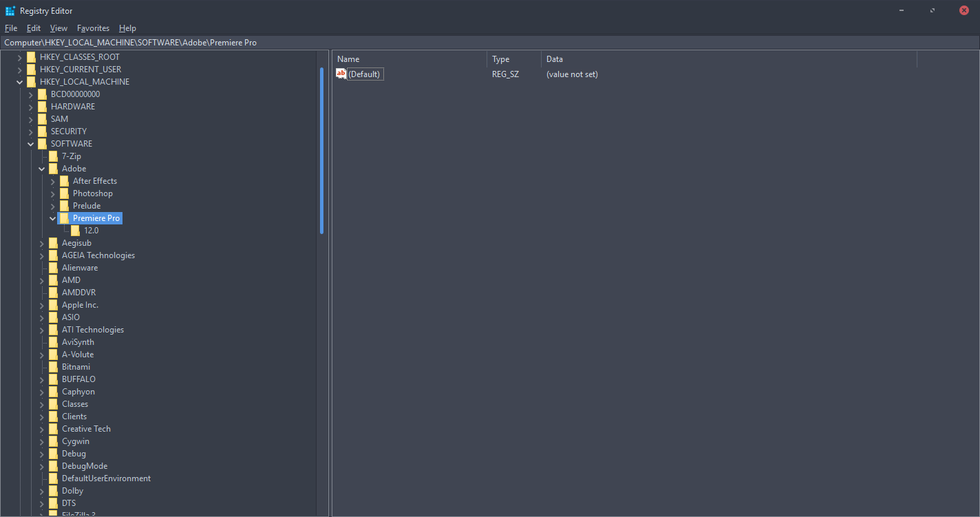Select the Photoshop key folder icon

tap(64, 193)
